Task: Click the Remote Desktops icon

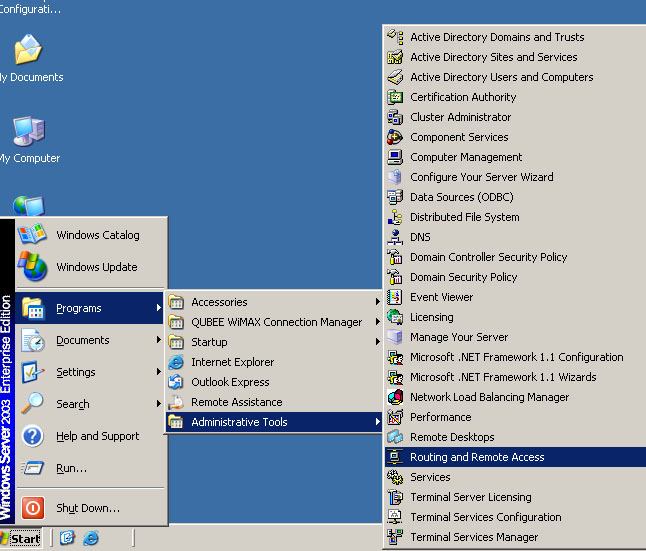Action: point(395,437)
